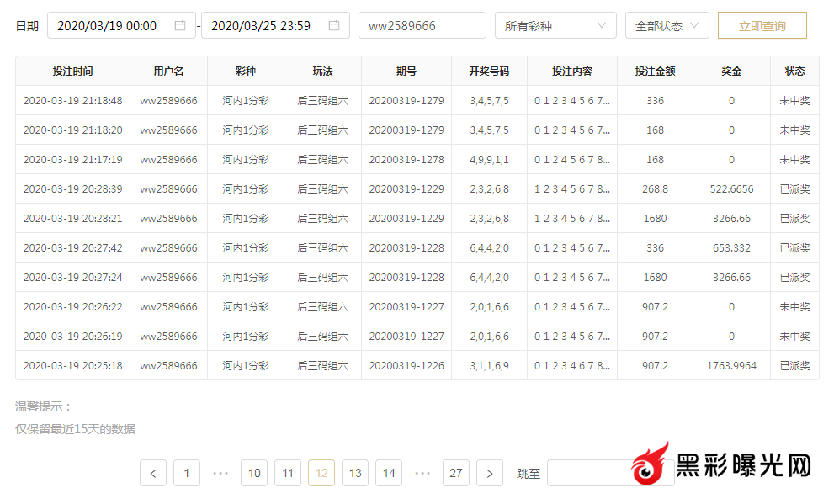
Task: Click the 投注时间 column header
Action: (72, 72)
